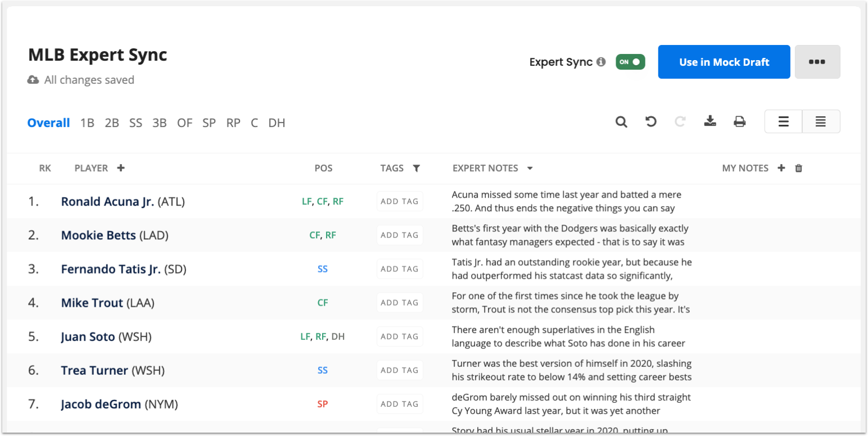Add a player with plus icon
The height and width of the screenshot is (436, 868).
pos(121,168)
